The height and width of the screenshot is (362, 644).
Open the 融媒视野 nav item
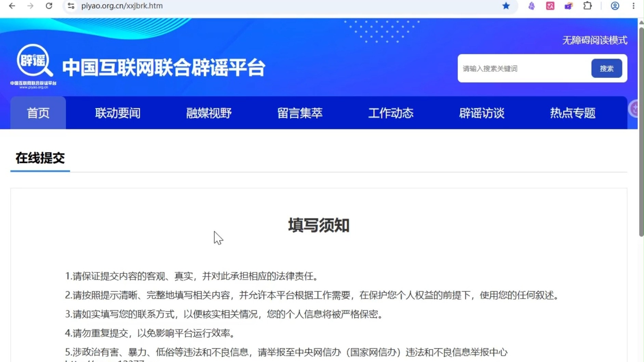[x=209, y=113]
